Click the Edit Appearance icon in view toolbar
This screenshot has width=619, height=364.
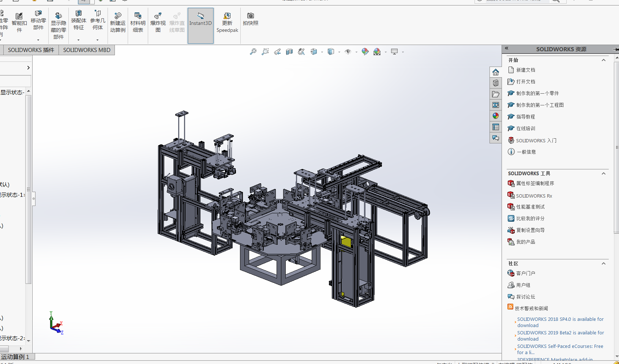click(x=365, y=52)
